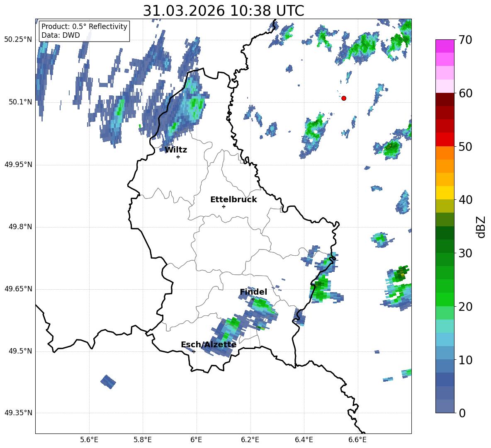Click the 50.25°N latitude label

coord(18,40)
